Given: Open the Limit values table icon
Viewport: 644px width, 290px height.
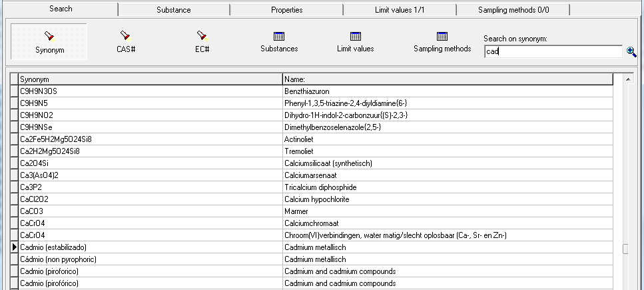Looking at the screenshot, I should (x=355, y=36).
